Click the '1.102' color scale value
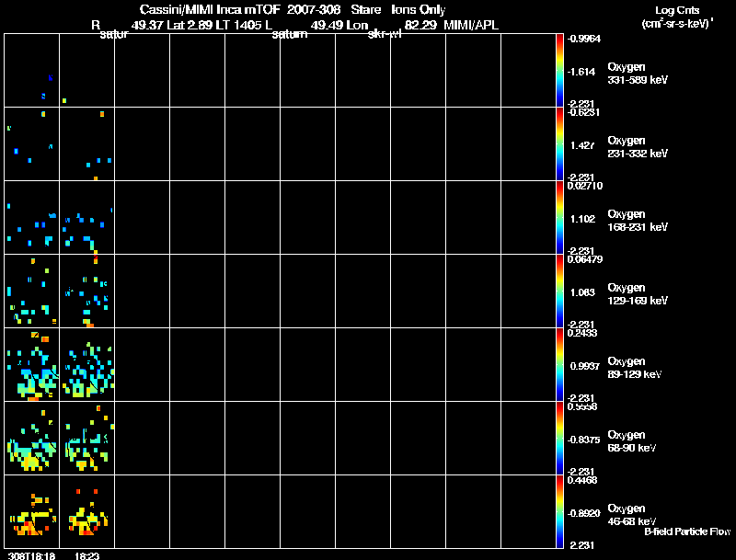Screen dimensions: 736x560 click(582, 219)
